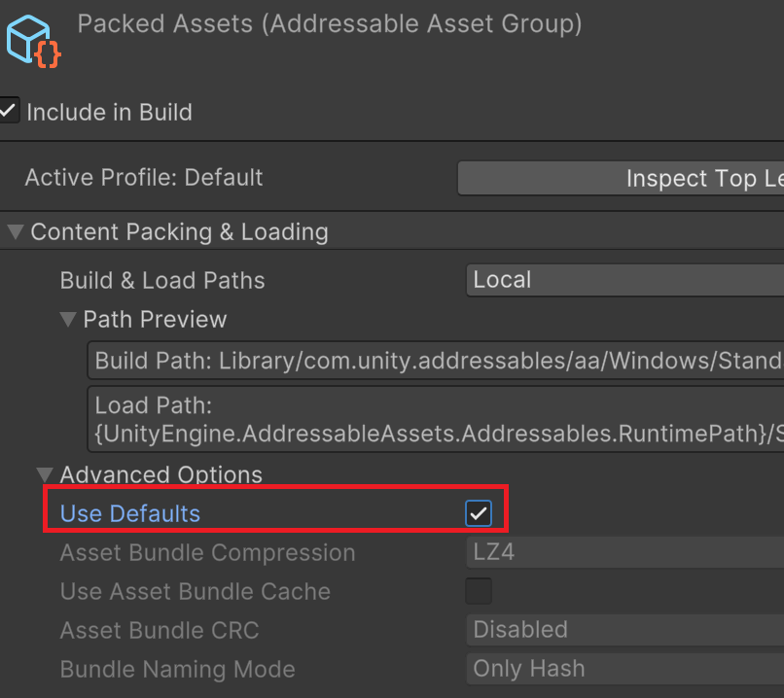Open the Build & Load Paths dropdown
The width and height of the screenshot is (784, 698).
625,280
